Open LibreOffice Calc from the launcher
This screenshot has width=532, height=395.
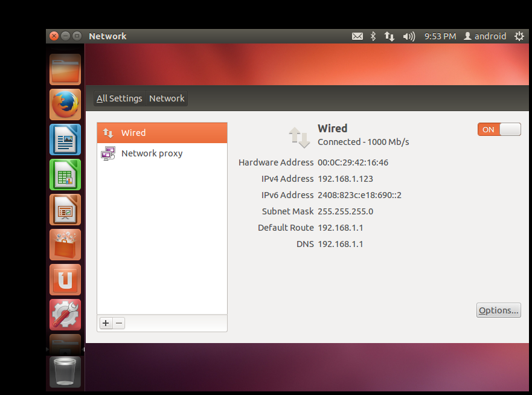(x=65, y=175)
